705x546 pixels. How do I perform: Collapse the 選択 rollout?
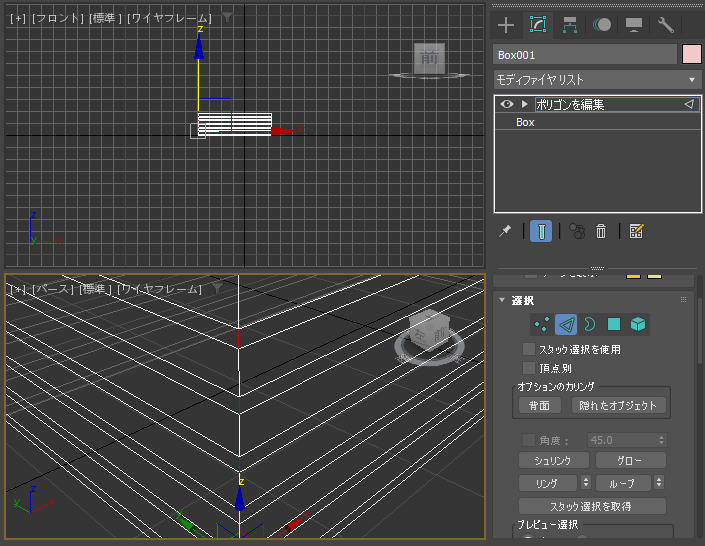pos(502,300)
